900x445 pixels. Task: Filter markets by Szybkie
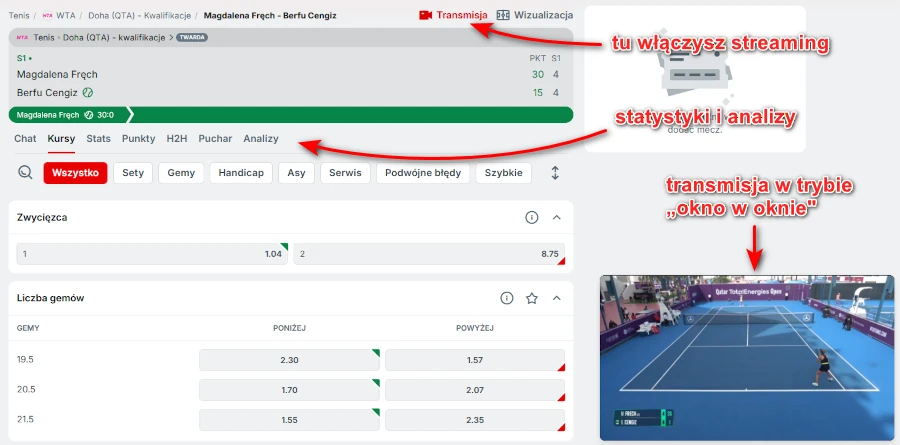(x=503, y=173)
